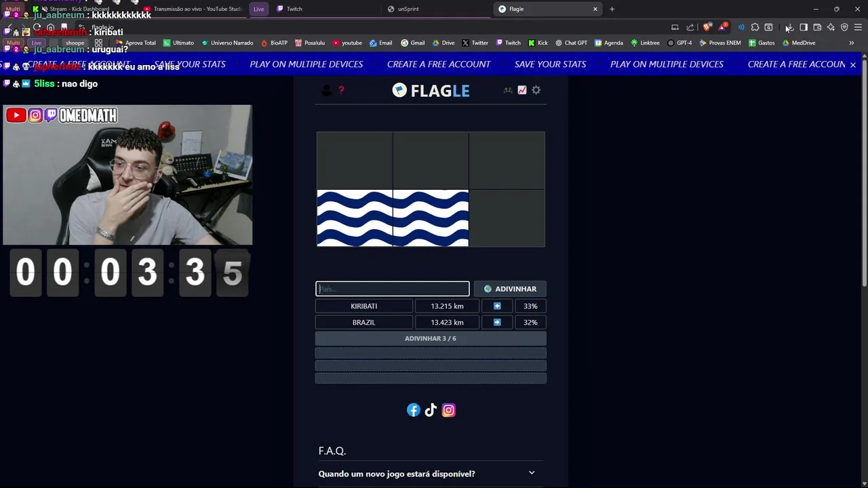The image size is (868, 488).
Task: Click the ADIVINHAR guess button
Action: click(x=510, y=289)
